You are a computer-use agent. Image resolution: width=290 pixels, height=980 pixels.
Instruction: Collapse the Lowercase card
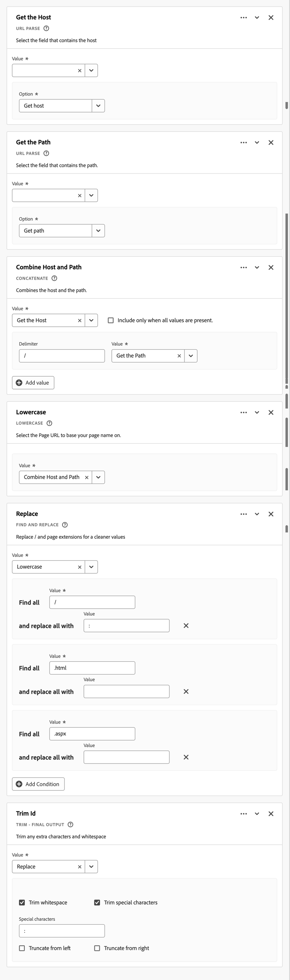pos(257,412)
